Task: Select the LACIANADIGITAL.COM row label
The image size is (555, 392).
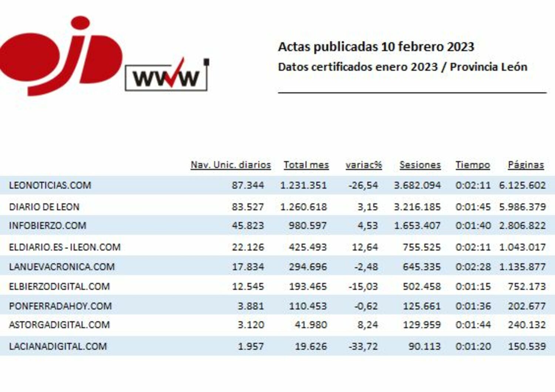Action: pyautogui.click(x=58, y=346)
